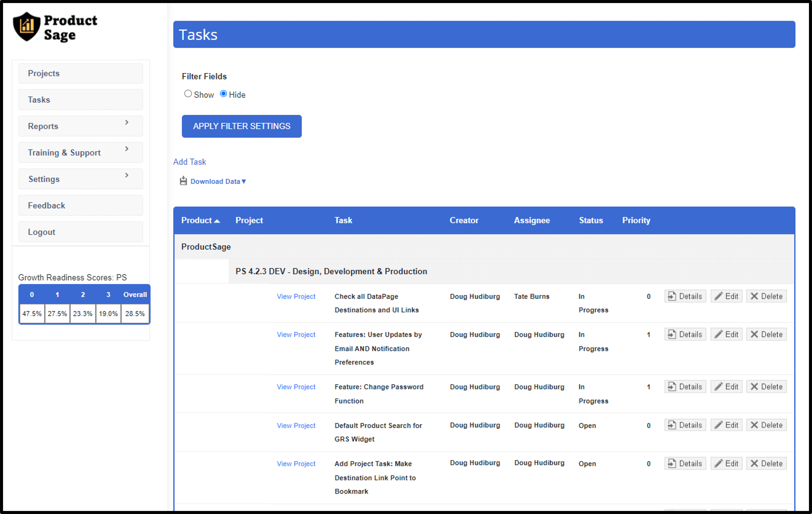View Project for User Updates by Email task
This screenshot has width=812, height=514.
pos(296,334)
